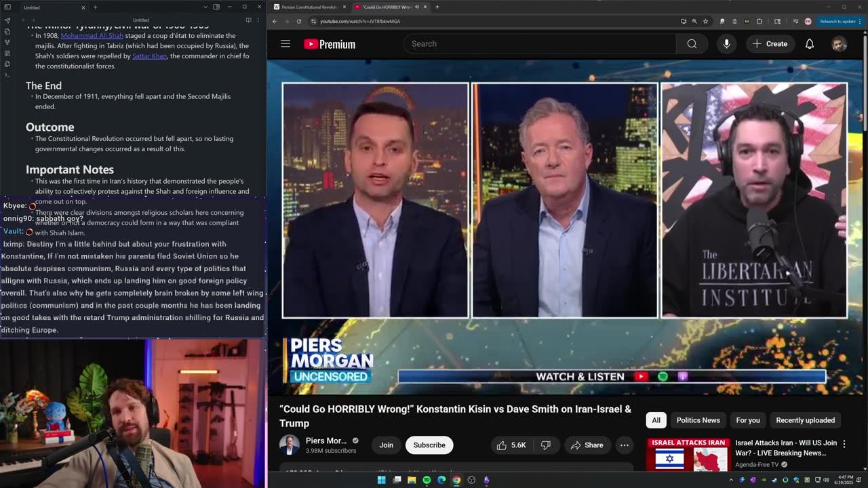Select the For you chip
The image size is (868, 488).
click(x=748, y=420)
